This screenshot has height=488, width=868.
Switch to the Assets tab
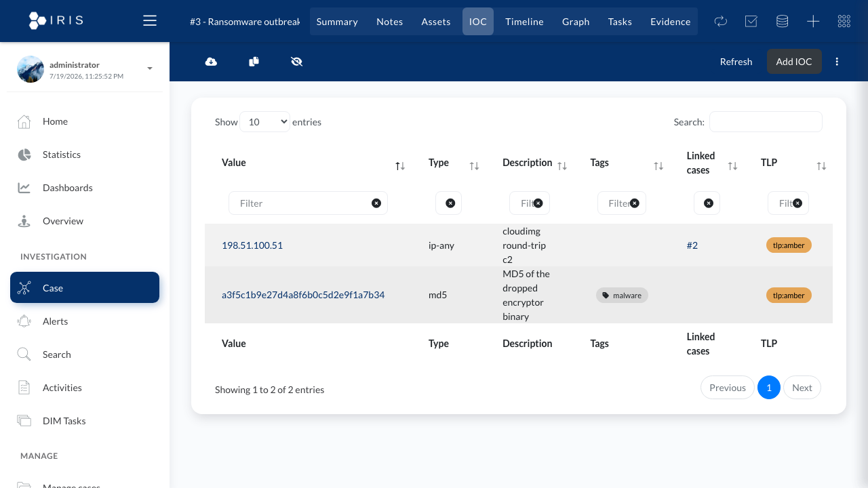(436, 21)
